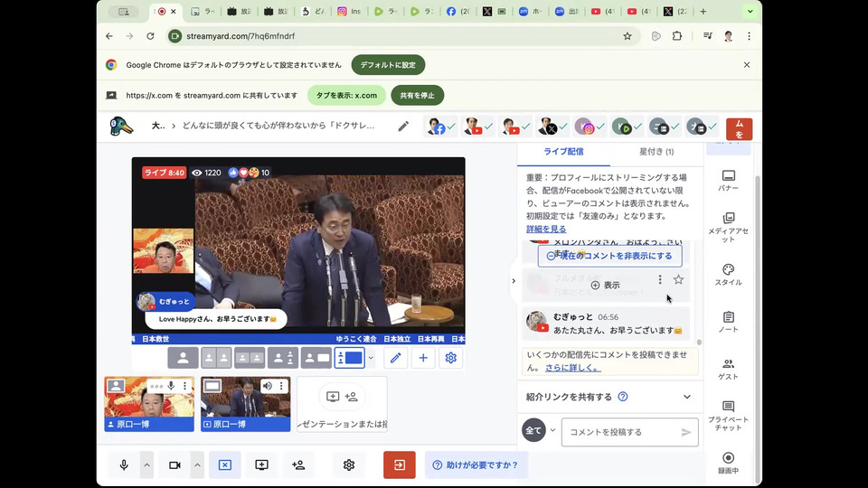Open studio settings gear in bottom bar
The image size is (868, 488).
click(x=349, y=465)
